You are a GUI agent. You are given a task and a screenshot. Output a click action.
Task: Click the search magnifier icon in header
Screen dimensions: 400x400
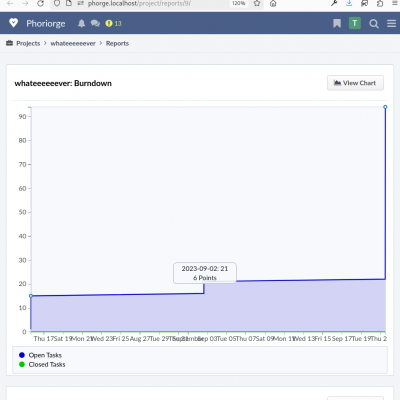coord(374,24)
